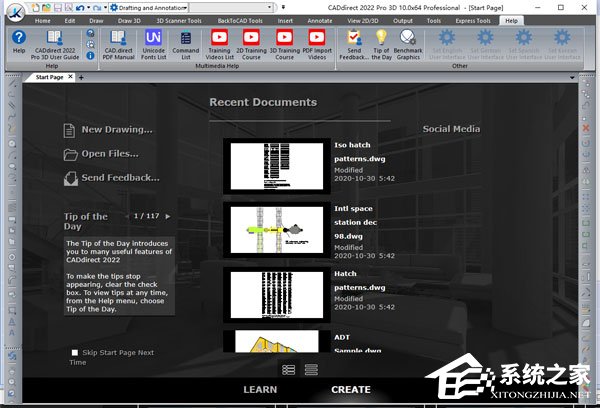Open the document tabs list dropdown arrow
The height and width of the screenshot is (408, 600).
click(572, 78)
